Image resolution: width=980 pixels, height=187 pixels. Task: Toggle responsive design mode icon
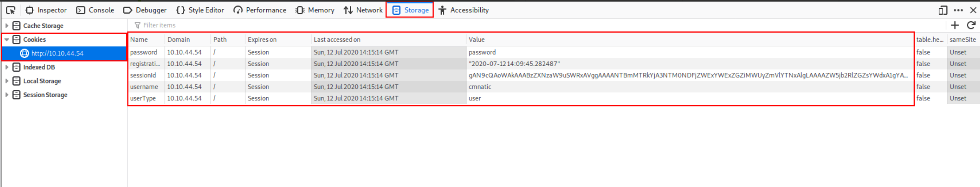point(943,10)
